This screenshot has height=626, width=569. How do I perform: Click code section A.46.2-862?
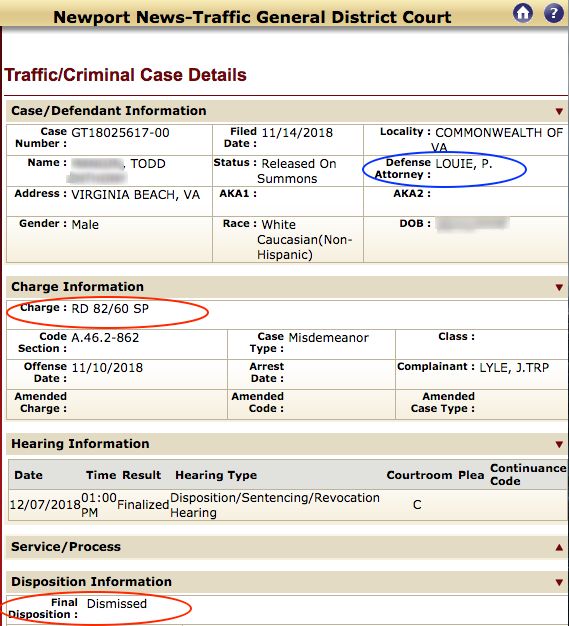pos(105,338)
